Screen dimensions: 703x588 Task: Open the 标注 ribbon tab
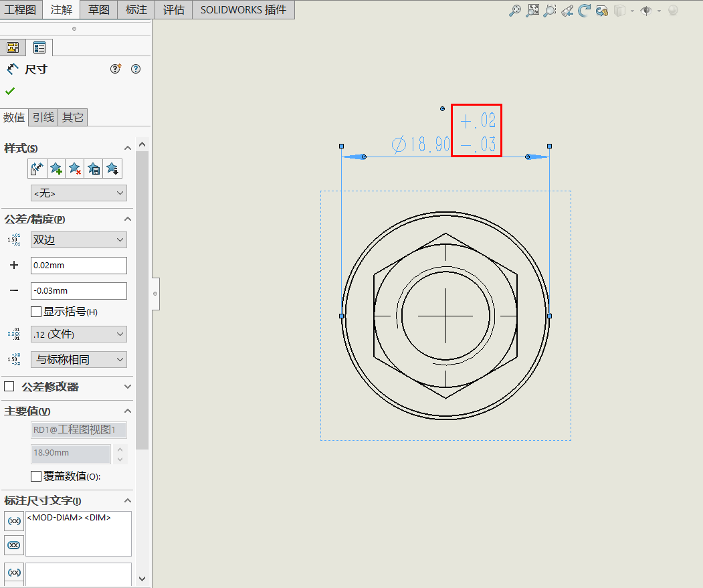coord(136,9)
